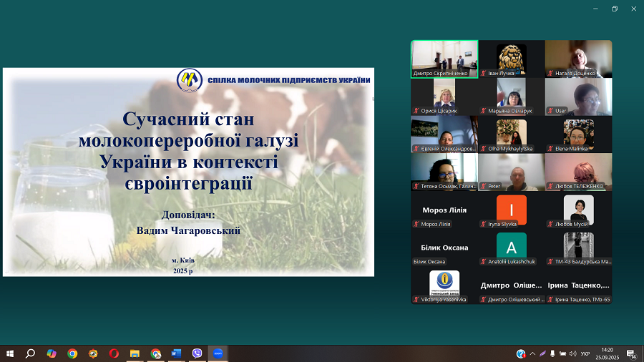The image size is (644, 362).
Task: Select Наталя Доценко's video thumbnail
Action: click(x=578, y=59)
